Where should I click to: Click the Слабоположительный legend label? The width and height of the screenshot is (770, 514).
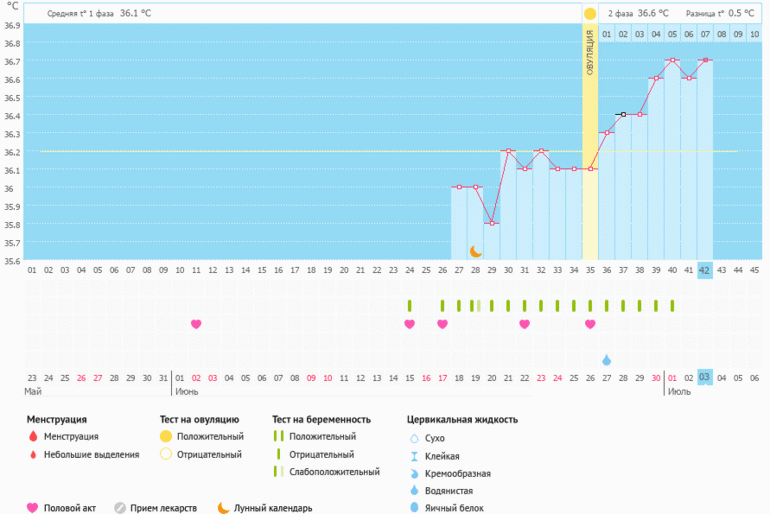pos(333,471)
